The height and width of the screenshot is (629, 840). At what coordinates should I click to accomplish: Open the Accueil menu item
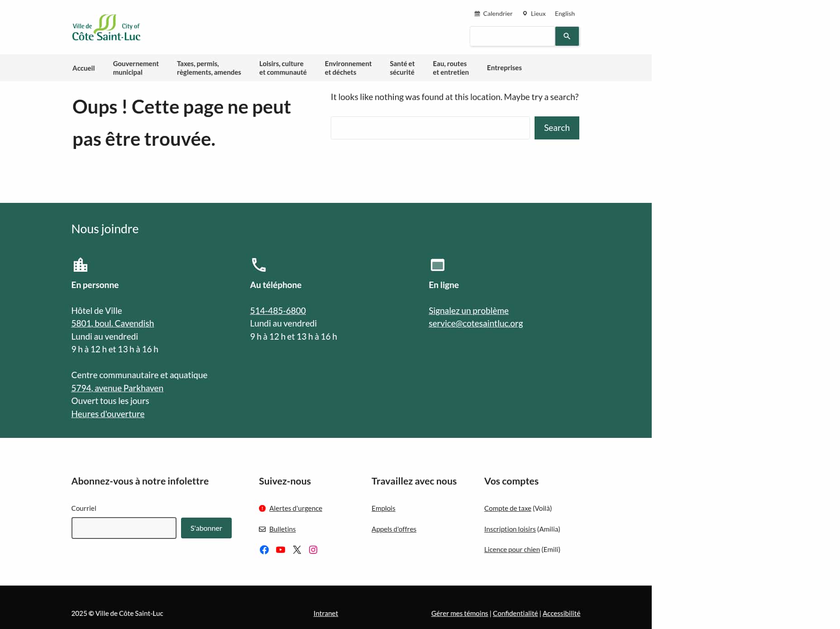tap(83, 67)
